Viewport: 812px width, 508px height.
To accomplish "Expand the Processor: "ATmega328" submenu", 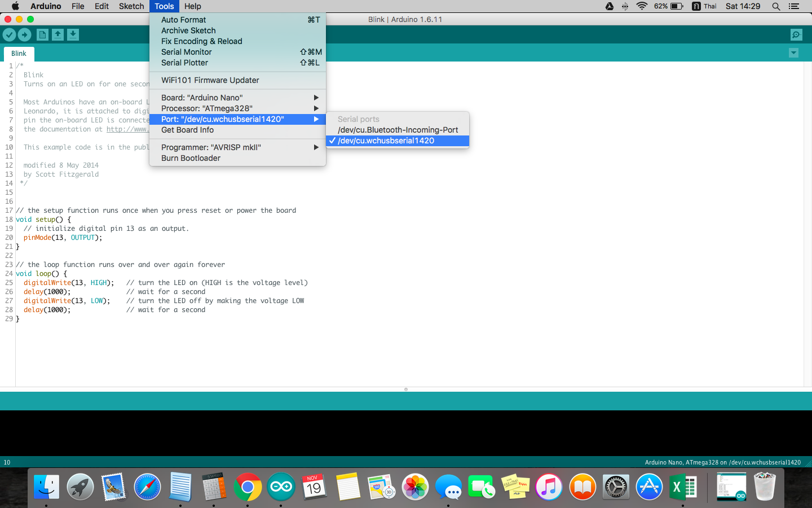I will click(237, 108).
